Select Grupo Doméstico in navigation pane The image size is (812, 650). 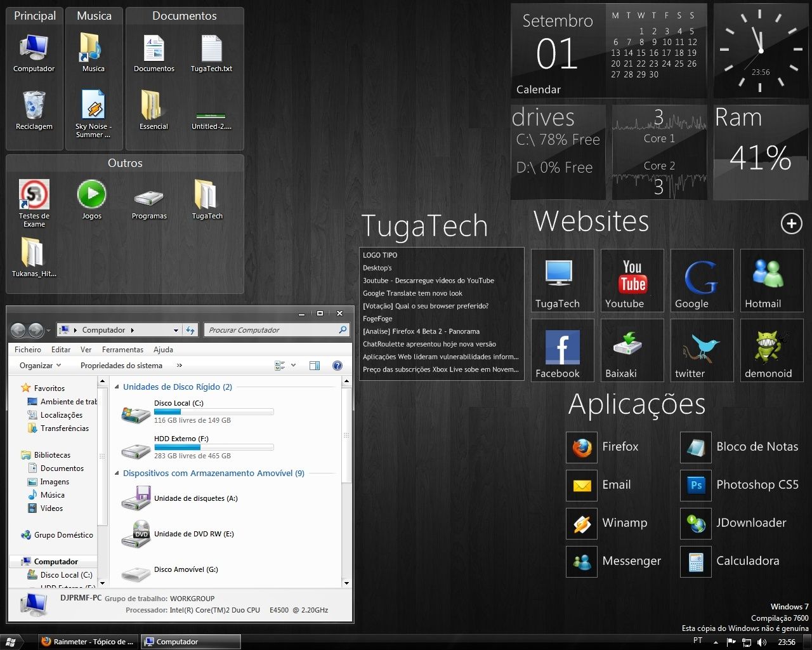click(57, 535)
